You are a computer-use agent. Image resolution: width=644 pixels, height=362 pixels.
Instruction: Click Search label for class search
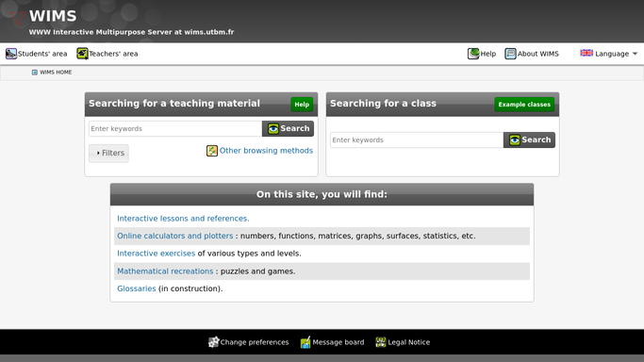tap(537, 140)
